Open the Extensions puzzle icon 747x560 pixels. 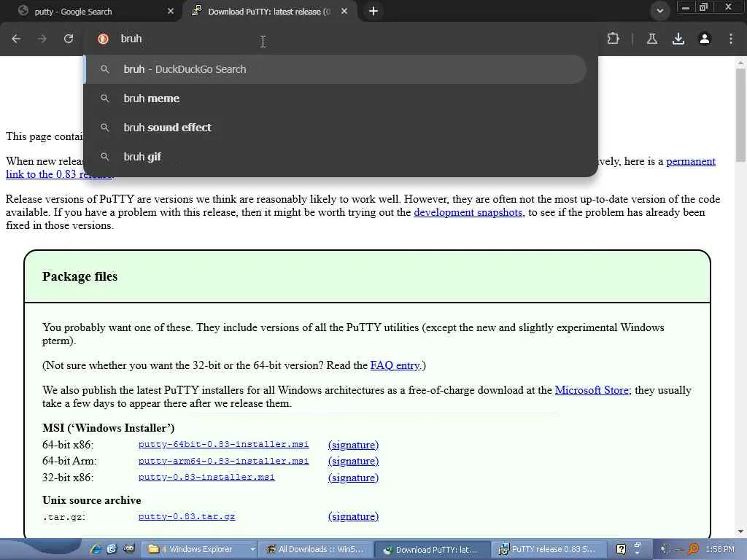613,39
